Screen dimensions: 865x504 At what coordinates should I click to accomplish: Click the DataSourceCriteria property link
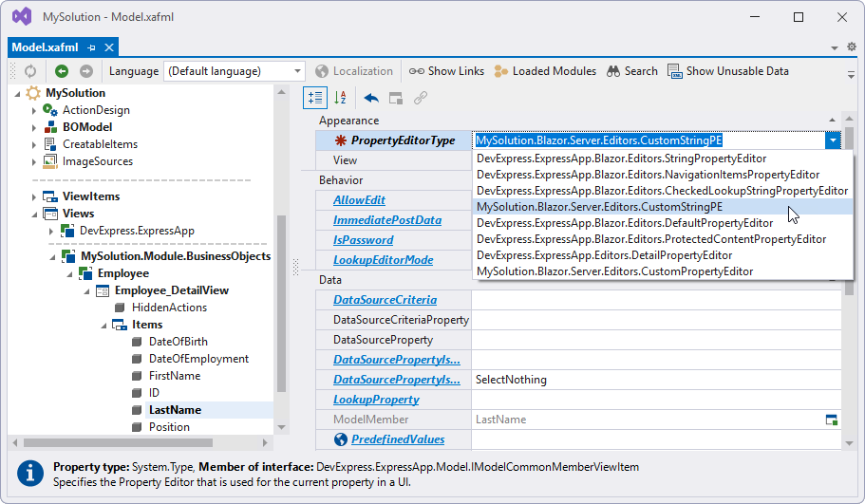(x=385, y=299)
